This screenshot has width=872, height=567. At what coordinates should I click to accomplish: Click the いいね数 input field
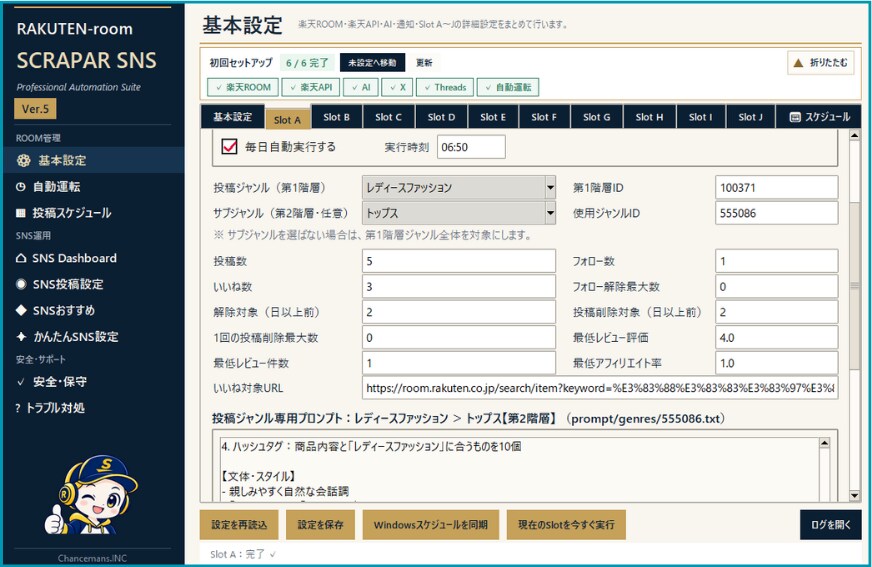(458, 287)
